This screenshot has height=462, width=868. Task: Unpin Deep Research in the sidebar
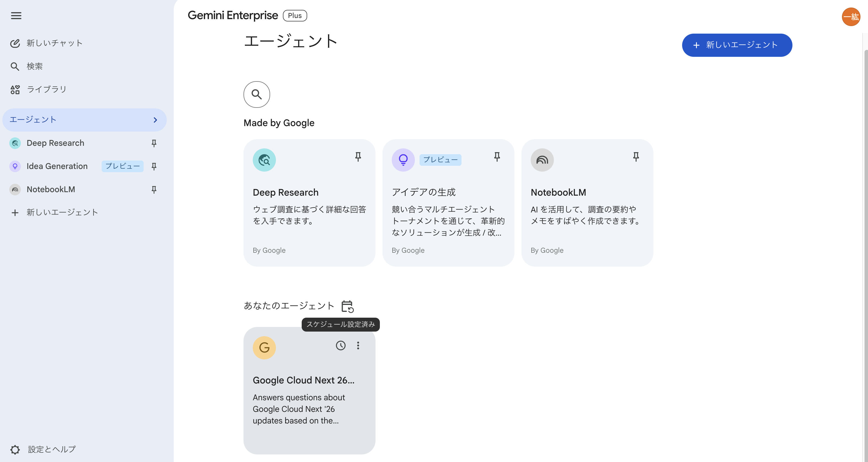154,143
